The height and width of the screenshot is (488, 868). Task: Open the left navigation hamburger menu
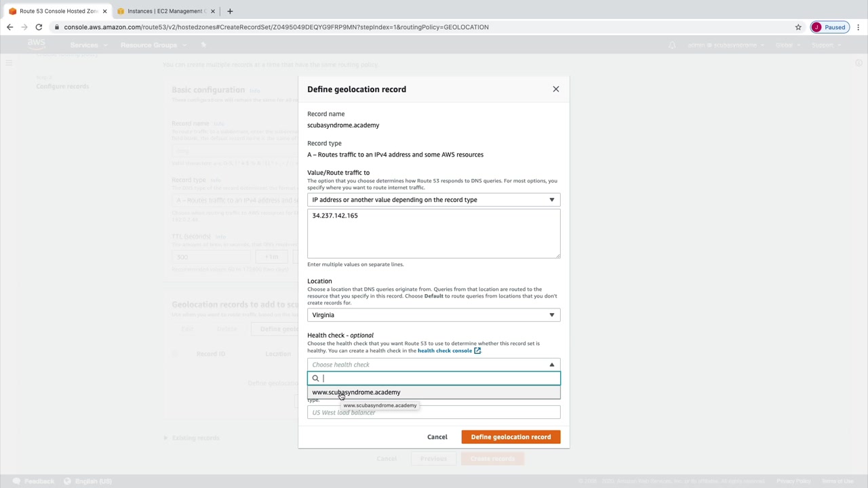(9, 63)
